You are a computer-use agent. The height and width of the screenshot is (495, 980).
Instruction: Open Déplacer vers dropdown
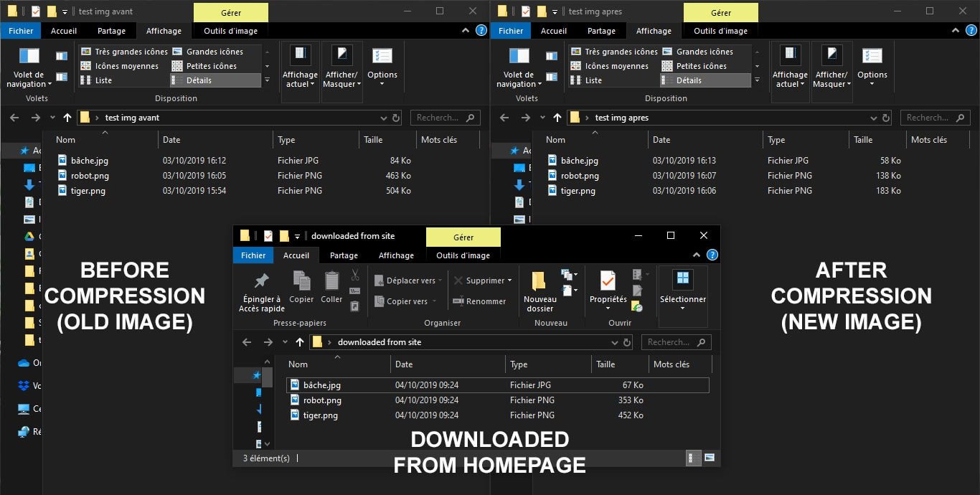[407, 280]
